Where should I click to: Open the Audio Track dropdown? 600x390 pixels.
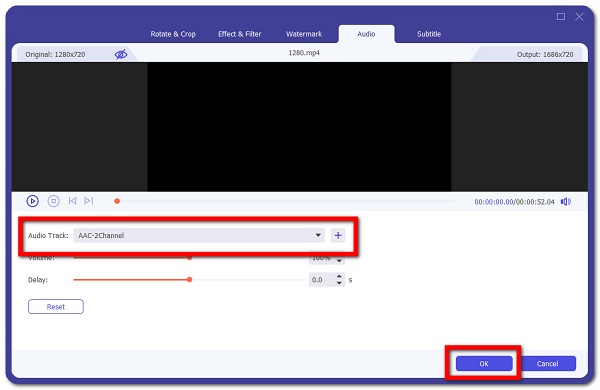click(199, 235)
